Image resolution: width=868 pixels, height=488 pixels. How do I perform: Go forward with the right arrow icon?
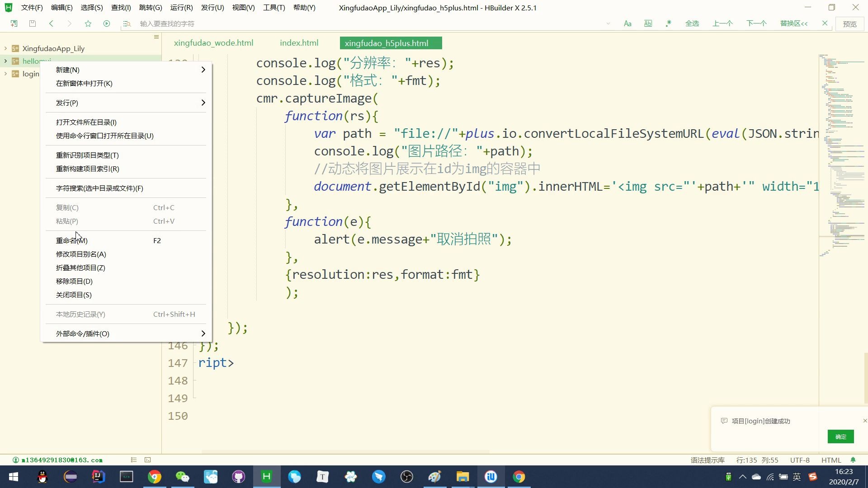click(69, 23)
